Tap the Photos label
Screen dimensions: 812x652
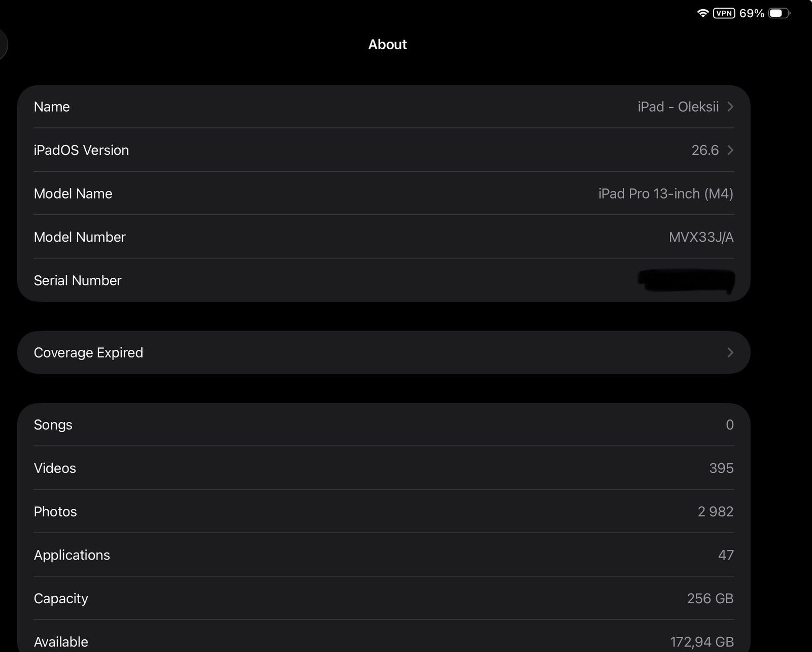(x=55, y=511)
